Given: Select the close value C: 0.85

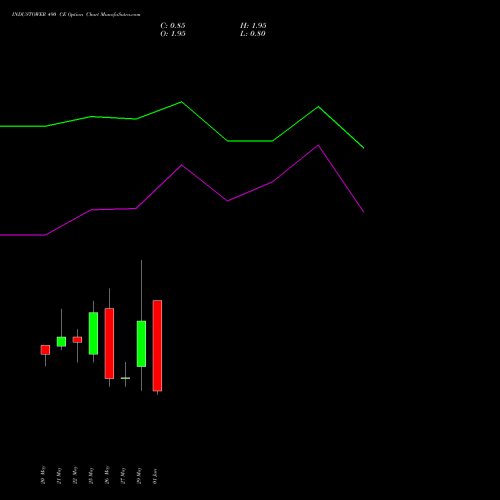Looking at the screenshot, I should (x=173, y=26).
